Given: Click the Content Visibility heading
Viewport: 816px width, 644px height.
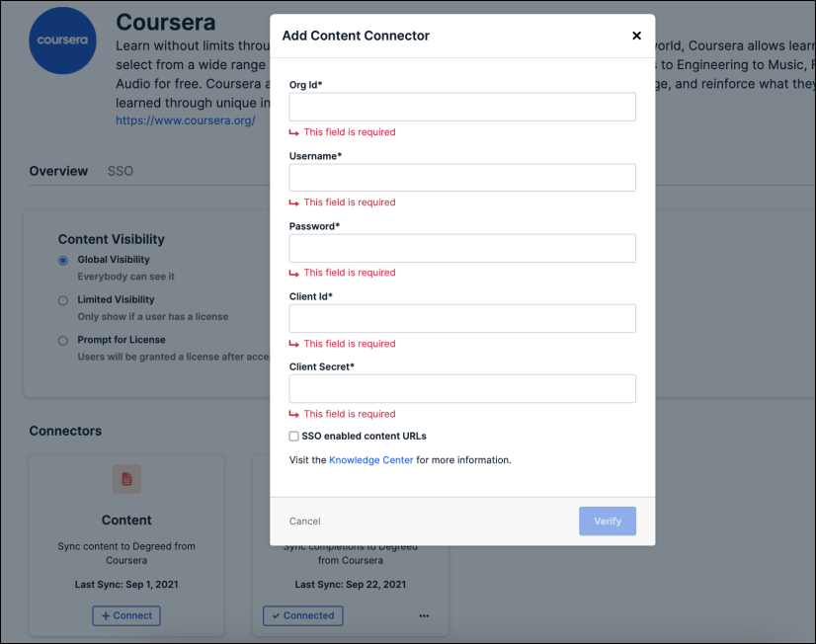Looking at the screenshot, I should click(112, 239).
